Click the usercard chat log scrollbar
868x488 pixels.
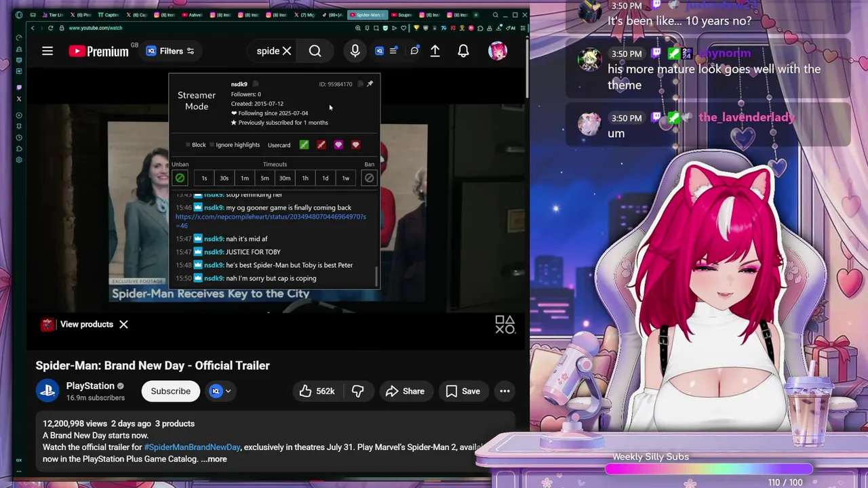click(377, 275)
